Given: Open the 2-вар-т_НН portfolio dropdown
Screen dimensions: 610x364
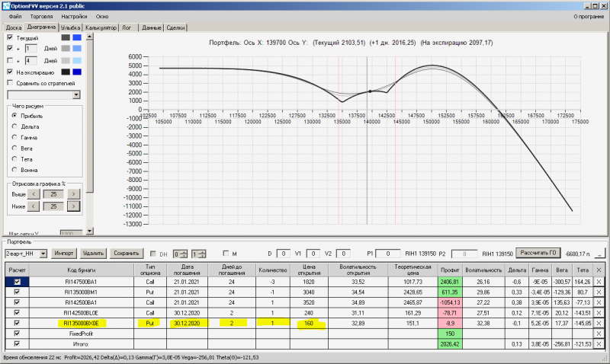Looking at the screenshot, I should pyautogui.click(x=43, y=254).
